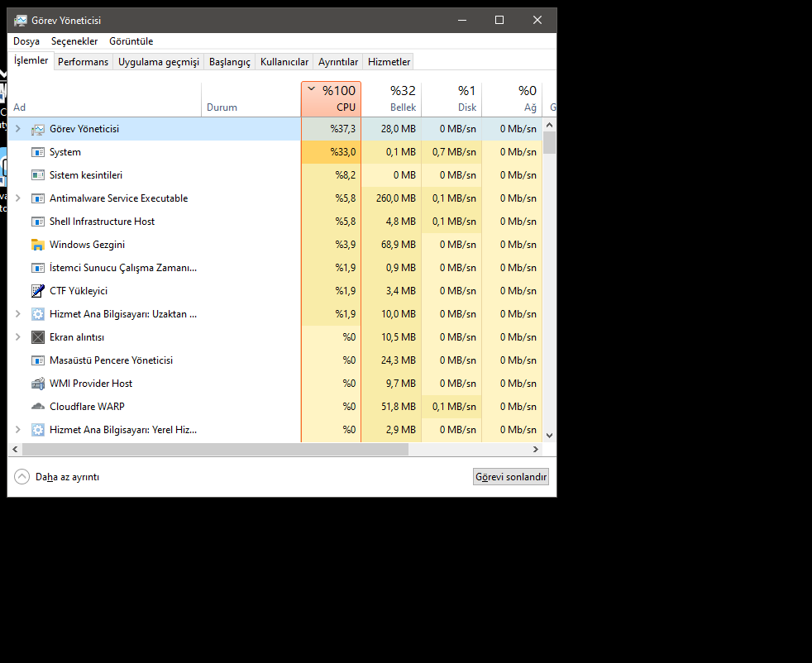812x663 pixels.
Task: Collapse view with Daha az ayrıntı
Action: click(x=56, y=477)
